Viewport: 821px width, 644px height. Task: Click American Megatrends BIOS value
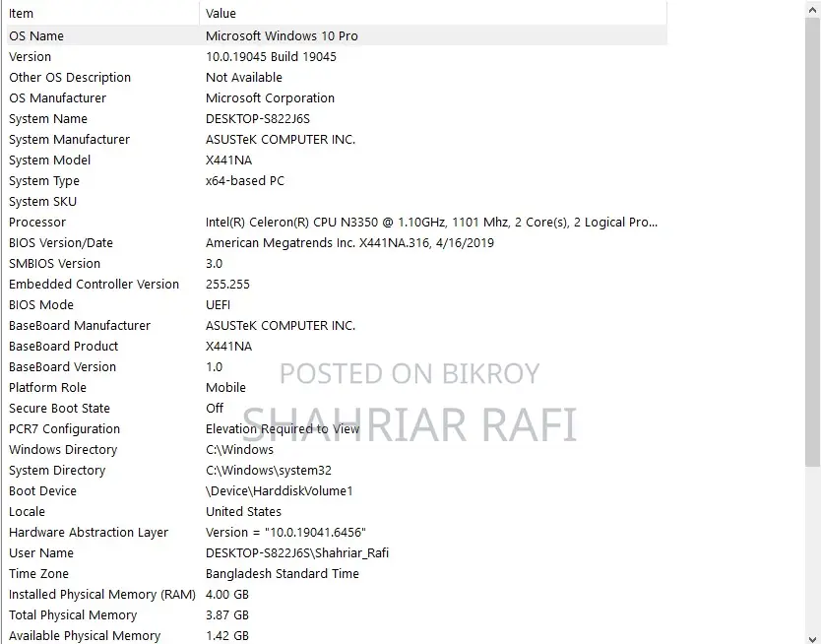click(349, 243)
